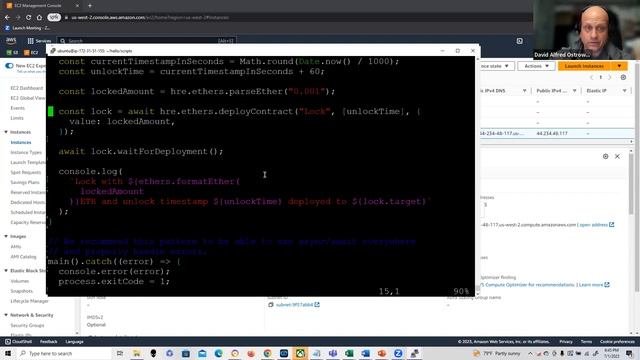This screenshot has height=360, width=640.
Task: Click the browser address bar URL
Action: 150,18
